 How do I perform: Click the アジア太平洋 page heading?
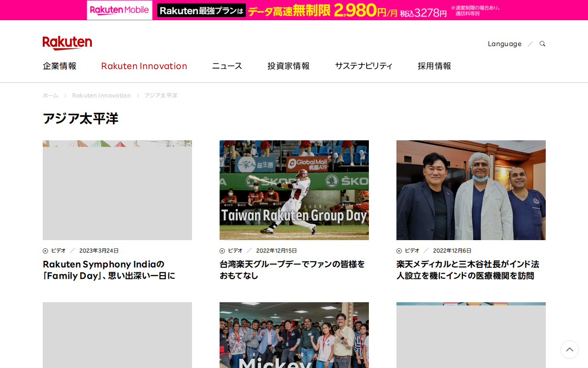click(x=80, y=119)
